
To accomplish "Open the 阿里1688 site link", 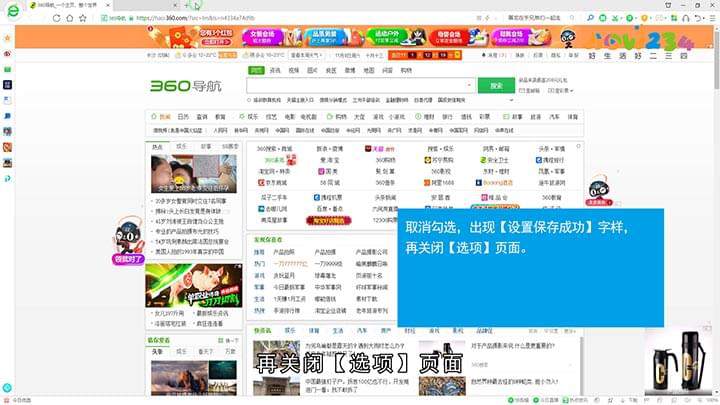I will [439, 182].
